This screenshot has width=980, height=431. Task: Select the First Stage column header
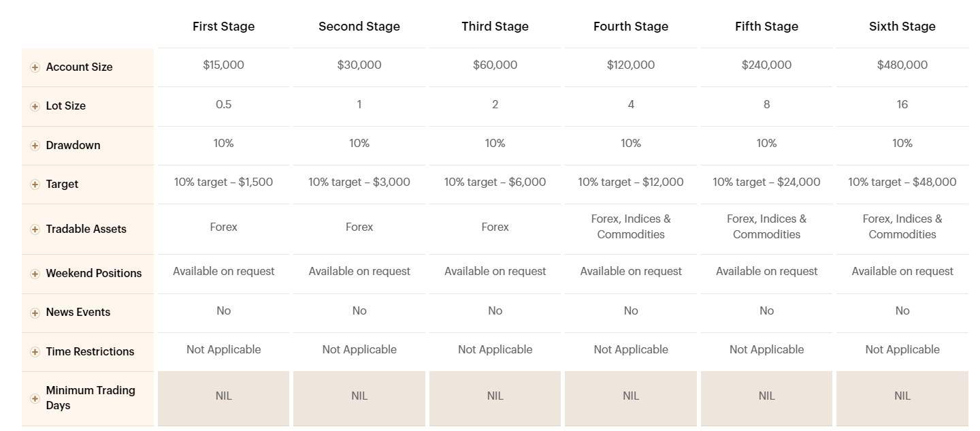(223, 27)
